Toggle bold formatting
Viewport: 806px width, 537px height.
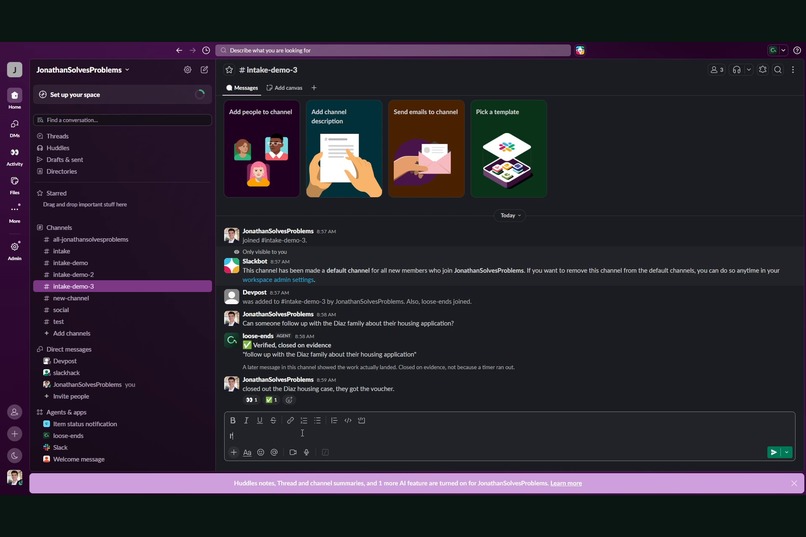(x=233, y=420)
